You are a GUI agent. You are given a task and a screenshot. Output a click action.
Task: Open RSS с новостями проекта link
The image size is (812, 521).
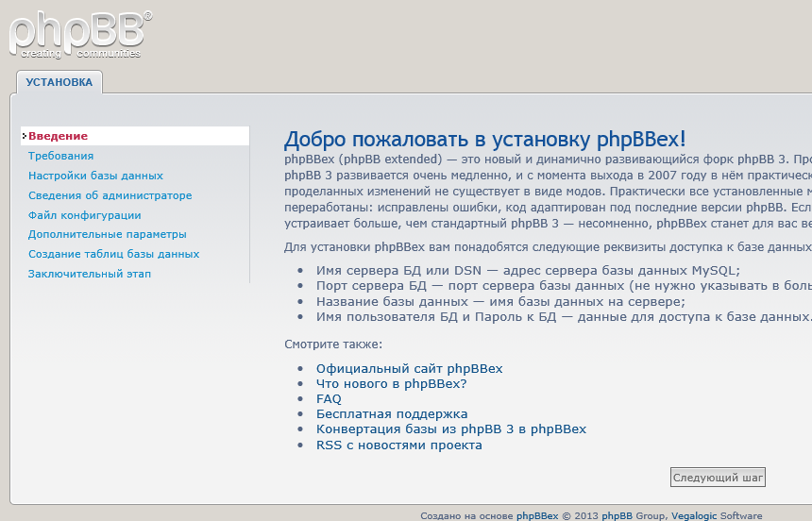(398, 445)
